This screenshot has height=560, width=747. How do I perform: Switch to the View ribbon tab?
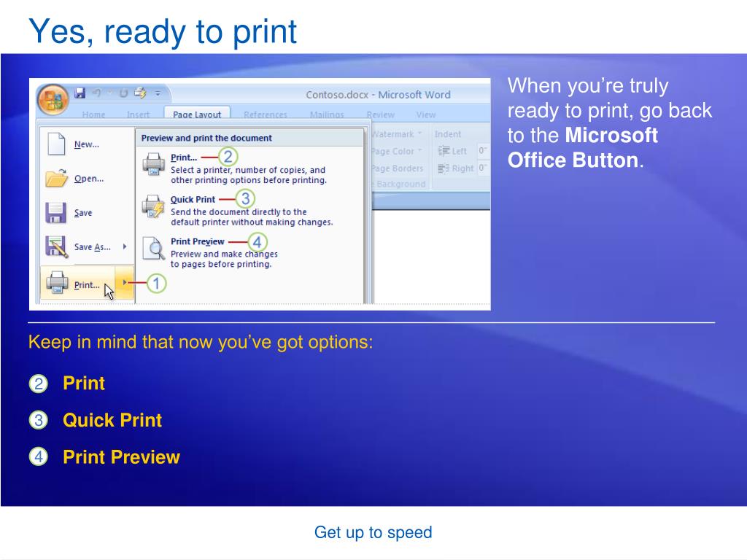425,114
